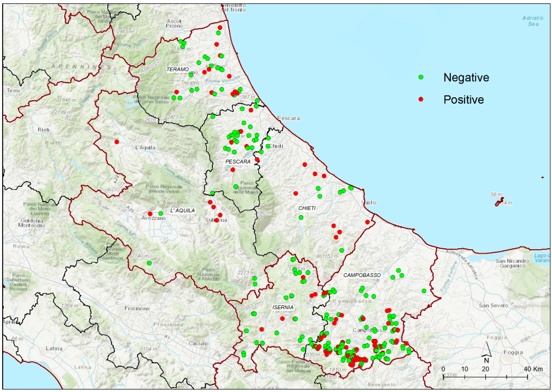Click the Terni city label
The height and width of the screenshot is (392, 552).
click(13, 91)
